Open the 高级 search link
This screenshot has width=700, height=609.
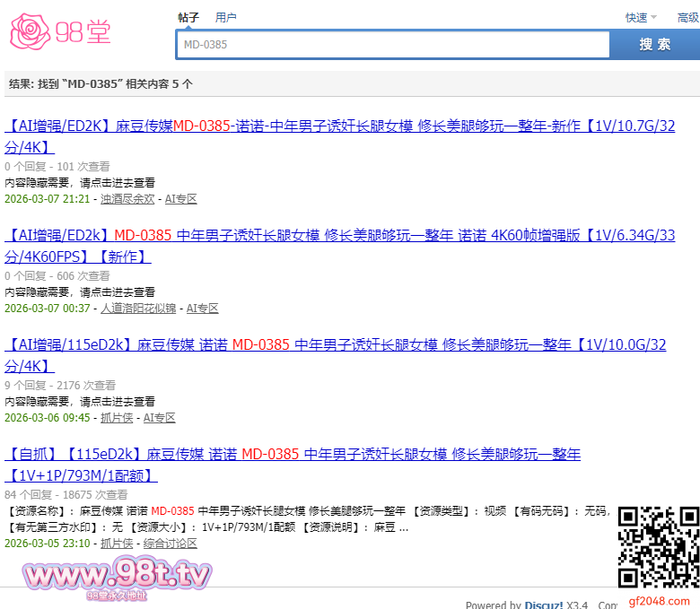(688, 17)
